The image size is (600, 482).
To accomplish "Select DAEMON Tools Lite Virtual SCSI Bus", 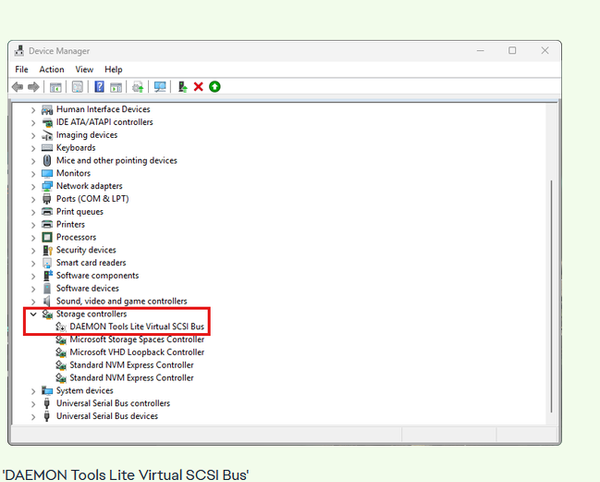I will click(x=137, y=327).
